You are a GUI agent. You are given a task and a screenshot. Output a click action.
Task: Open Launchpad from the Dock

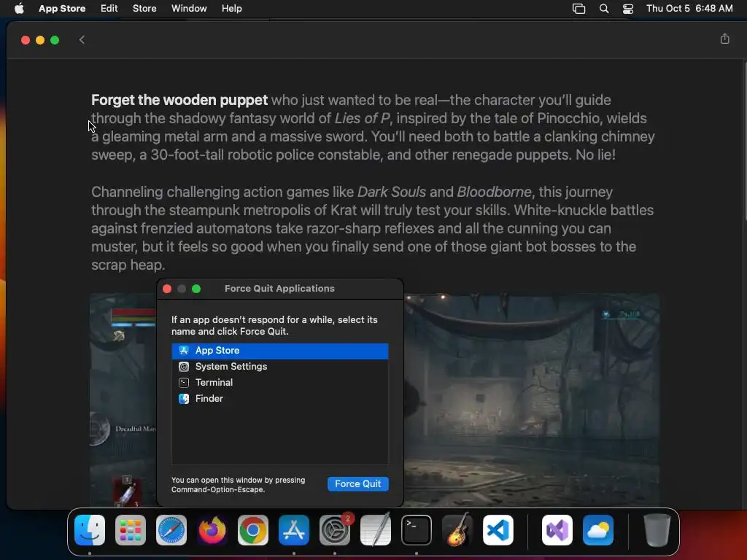131,530
